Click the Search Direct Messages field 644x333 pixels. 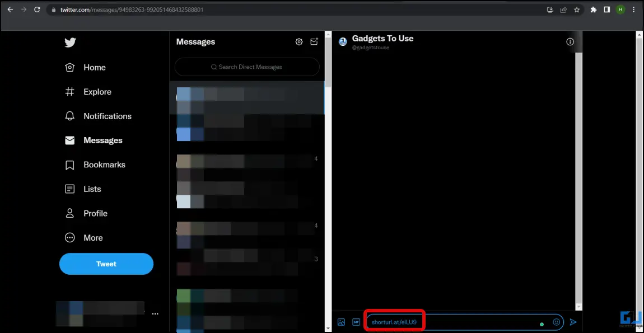(247, 67)
